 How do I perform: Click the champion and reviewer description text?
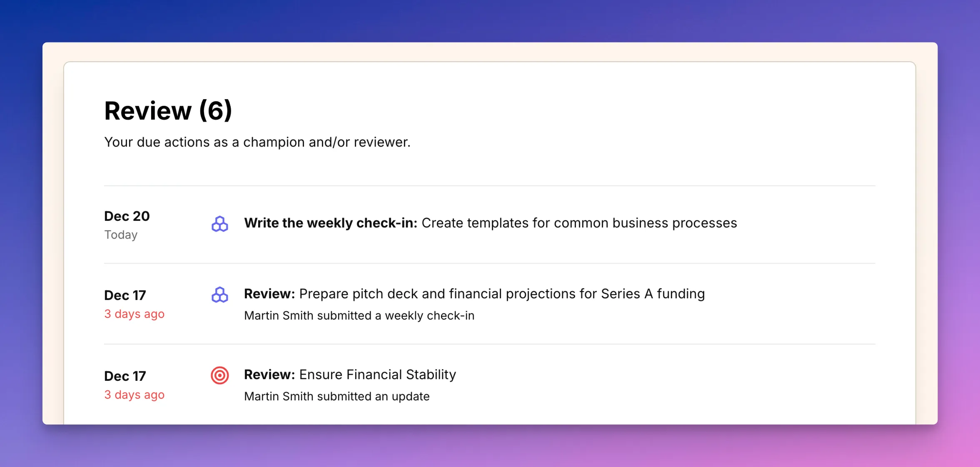pos(257,142)
